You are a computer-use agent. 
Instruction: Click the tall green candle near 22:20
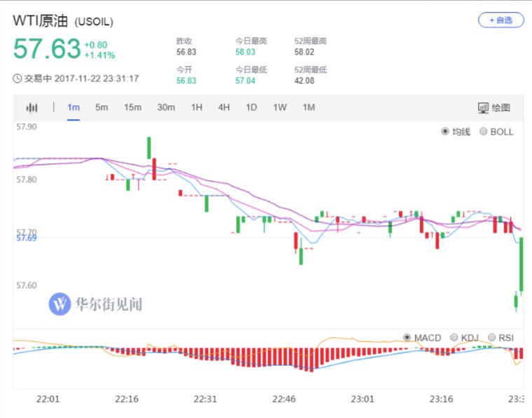tap(149, 148)
